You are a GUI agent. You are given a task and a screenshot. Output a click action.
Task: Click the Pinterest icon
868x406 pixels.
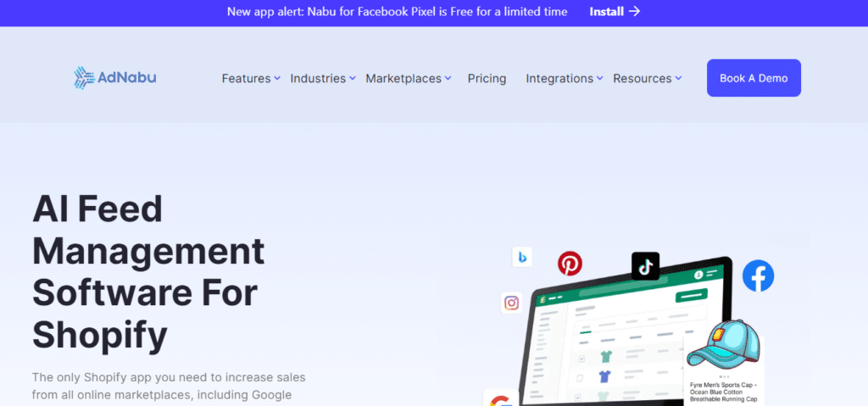570,263
